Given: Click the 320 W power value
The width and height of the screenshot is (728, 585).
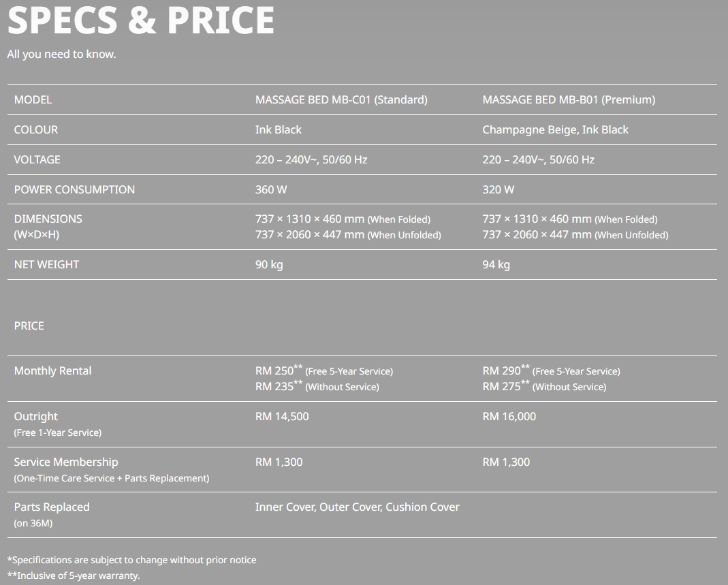Looking at the screenshot, I should pyautogui.click(x=498, y=190).
